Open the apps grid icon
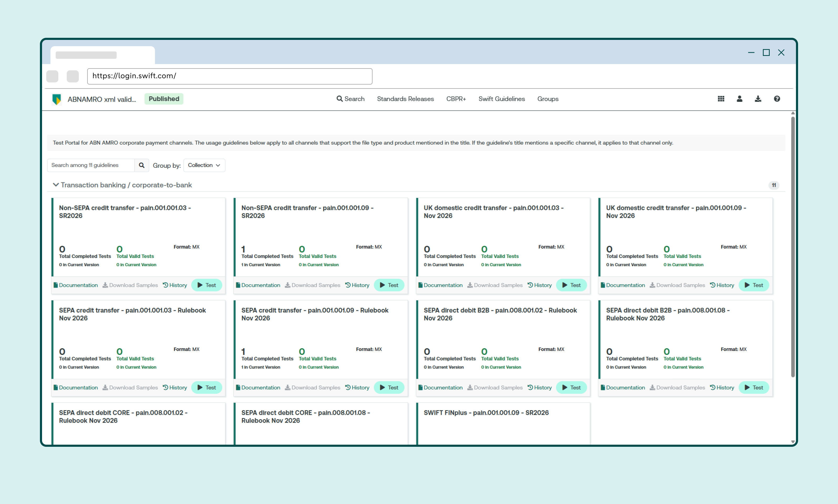The height and width of the screenshot is (504, 838). [x=721, y=99]
